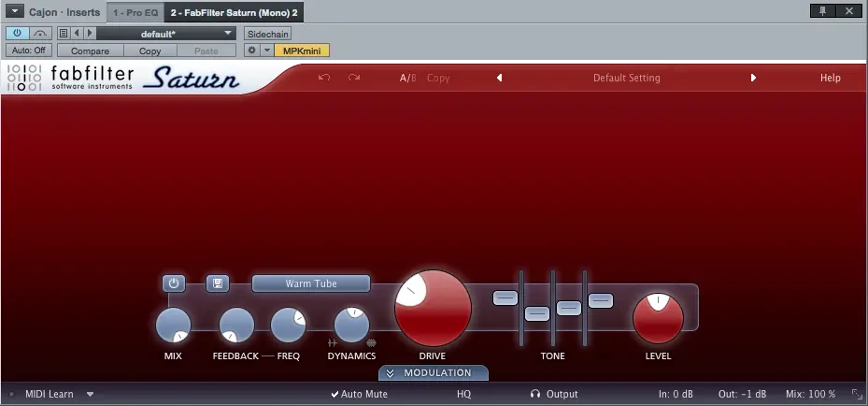Click the MIDI Learn button

click(50, 395)
